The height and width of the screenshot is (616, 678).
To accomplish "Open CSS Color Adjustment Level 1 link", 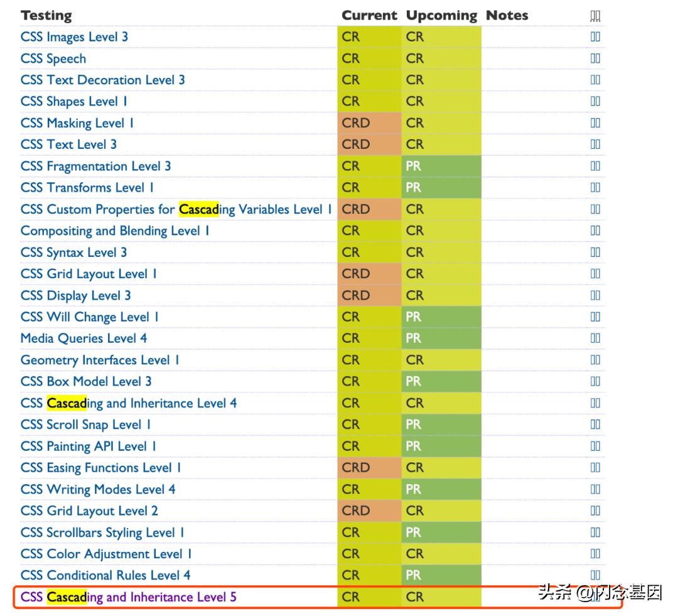I will (106, 554).
